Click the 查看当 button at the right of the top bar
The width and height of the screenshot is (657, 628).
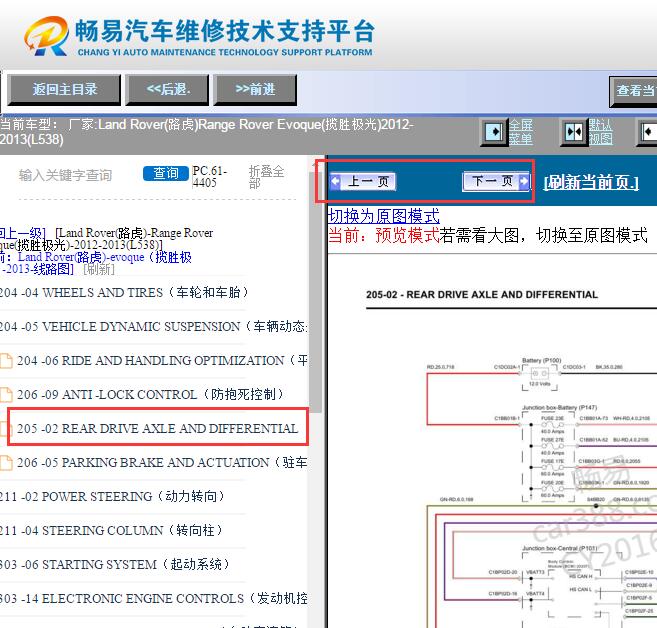pos(634,91)
